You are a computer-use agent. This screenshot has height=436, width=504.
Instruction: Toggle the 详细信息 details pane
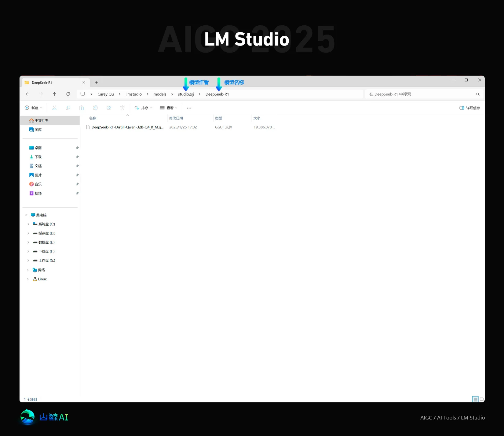coord(470,108)
